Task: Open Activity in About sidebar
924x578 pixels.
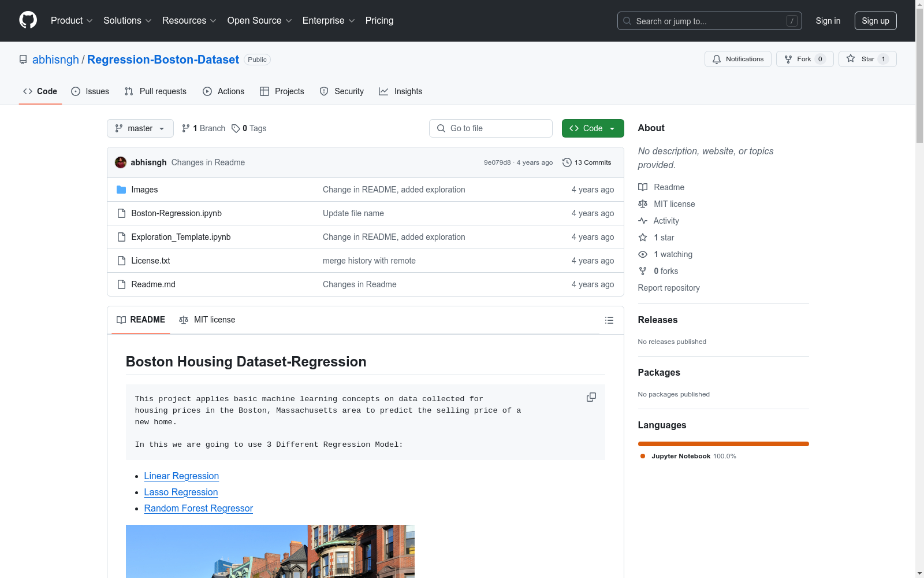Action: click(x=658, y=221)
